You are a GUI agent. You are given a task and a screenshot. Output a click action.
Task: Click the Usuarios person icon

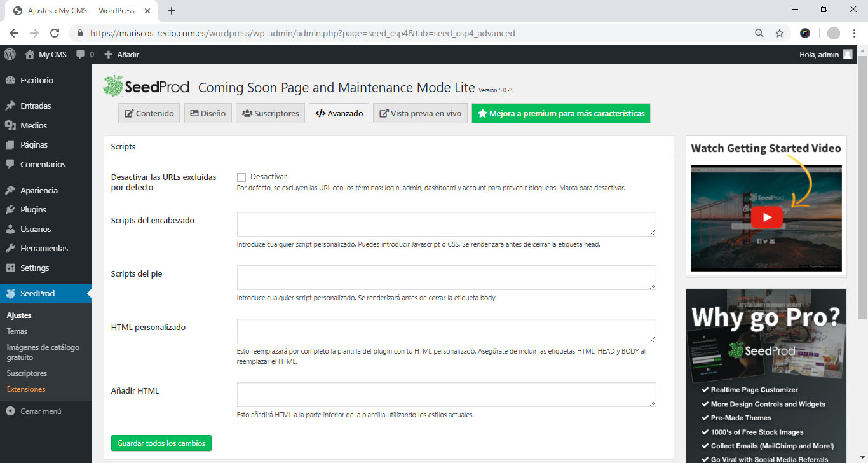[10, 229]
